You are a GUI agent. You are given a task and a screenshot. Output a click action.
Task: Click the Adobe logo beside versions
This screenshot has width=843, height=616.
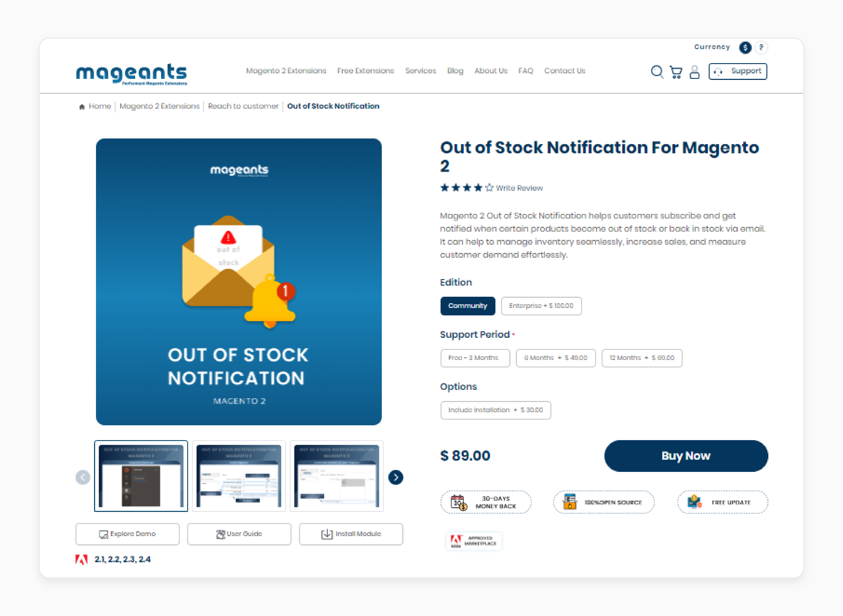tap(81, 560)
